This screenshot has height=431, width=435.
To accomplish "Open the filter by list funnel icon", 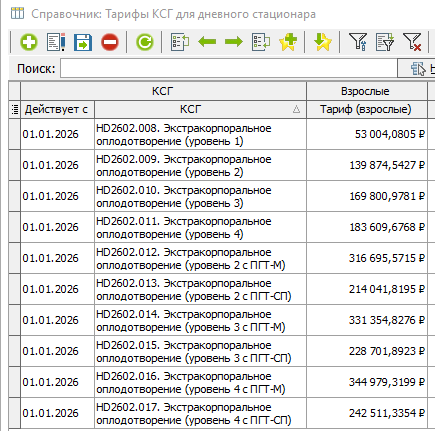I will 385,42.
